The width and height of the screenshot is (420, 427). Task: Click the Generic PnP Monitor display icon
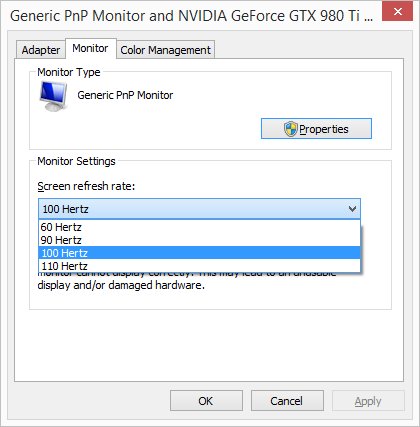coord(53,96)
